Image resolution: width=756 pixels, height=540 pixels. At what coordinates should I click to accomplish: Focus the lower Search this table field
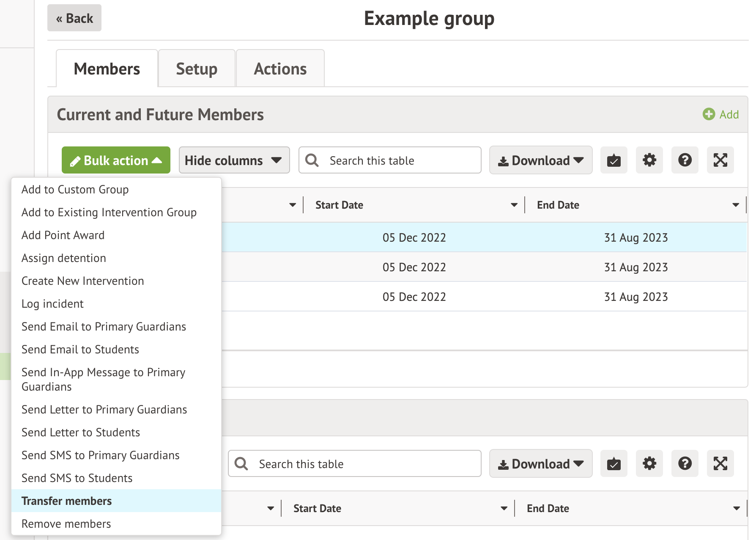[354, 463]
